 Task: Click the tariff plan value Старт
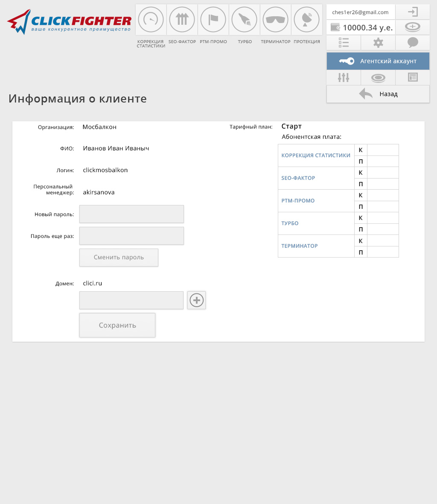click(291, 126)
